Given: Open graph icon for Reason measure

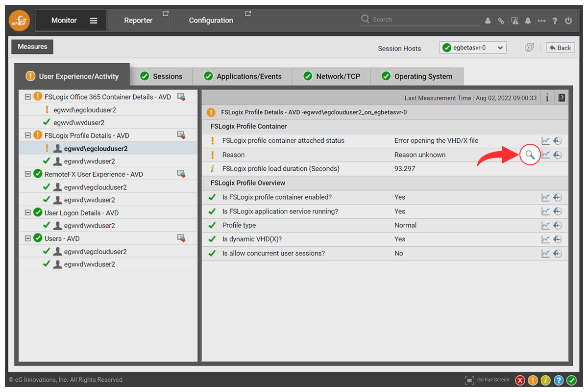Looking at the screenshot, I should [x=546, y=155].
